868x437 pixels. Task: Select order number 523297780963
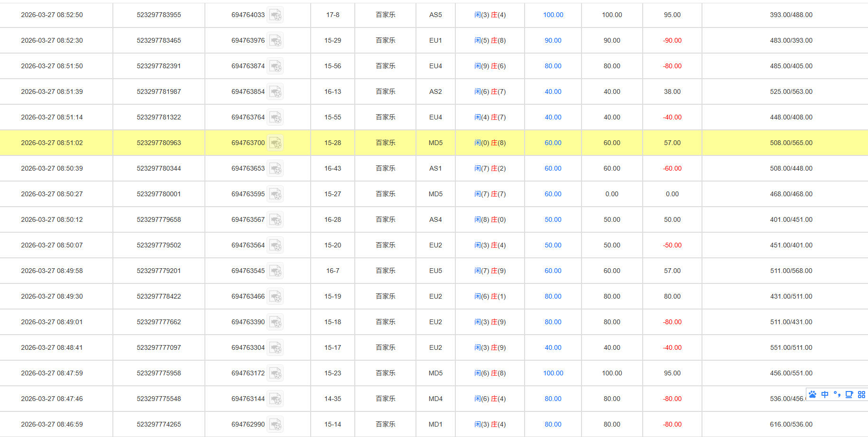click(x=159, y=143)
